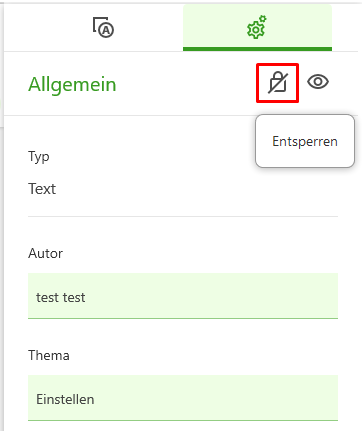
Task: Click the small cog on gear icon
Action: 263,19
